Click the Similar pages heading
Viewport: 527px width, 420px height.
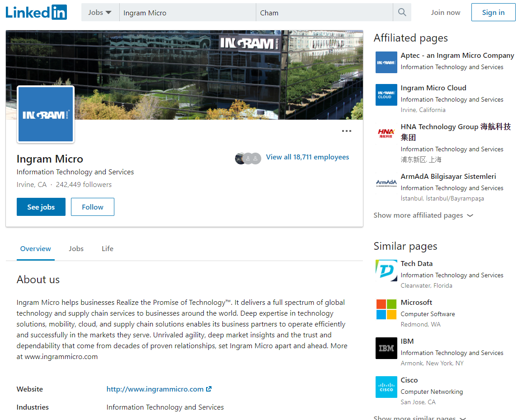pos(405,247)
